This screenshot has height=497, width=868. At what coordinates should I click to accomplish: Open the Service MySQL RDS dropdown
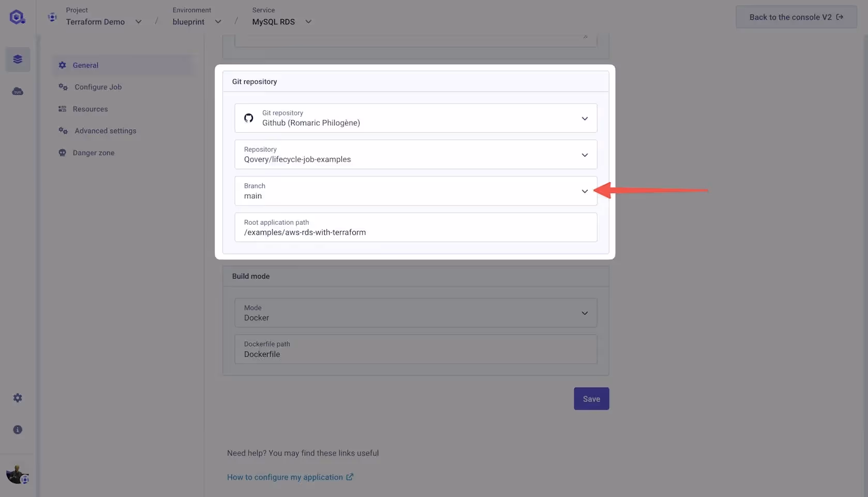pyautogui.click(x=308, y=22)
